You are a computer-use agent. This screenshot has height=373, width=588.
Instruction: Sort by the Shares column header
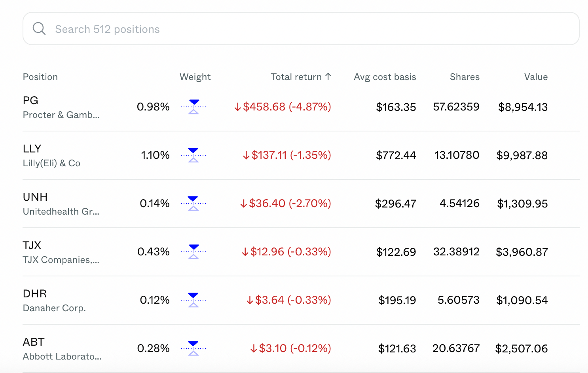click(465, 77)
